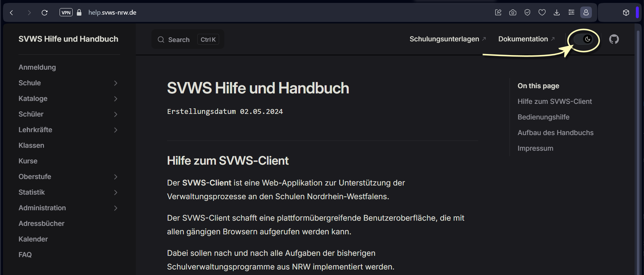Click the Ctrl K shortcut badge
This screenshot has height=275, width=644.
pyautogui.click(x=208, y=39)
